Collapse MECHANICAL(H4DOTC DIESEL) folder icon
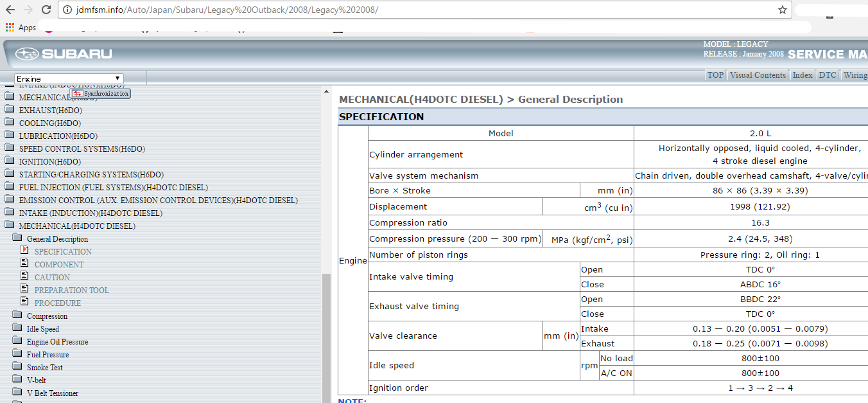Screen dimensions: 868x403 click(9, 225)
